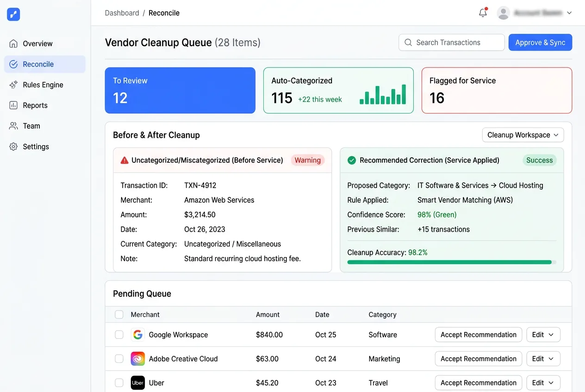Click Smart Vendor Matching (AWS) rule text
This screenshot has width=585, height=392.
point(465,200)
